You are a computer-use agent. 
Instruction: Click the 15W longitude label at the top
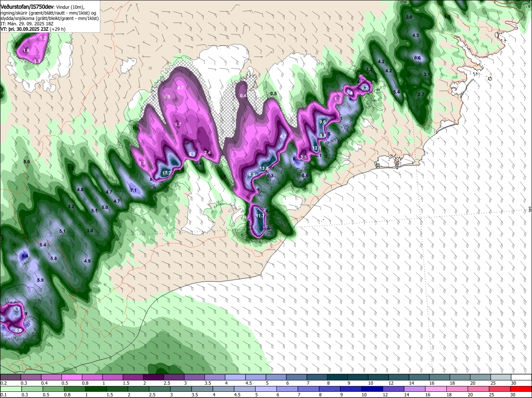(x=402, y=2)
